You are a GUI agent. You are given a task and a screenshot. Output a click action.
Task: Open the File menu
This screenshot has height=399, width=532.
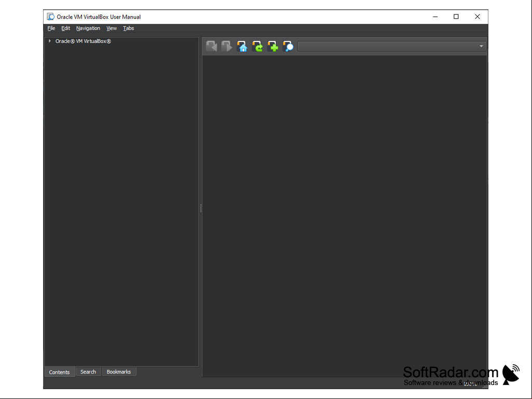(51, 28)
